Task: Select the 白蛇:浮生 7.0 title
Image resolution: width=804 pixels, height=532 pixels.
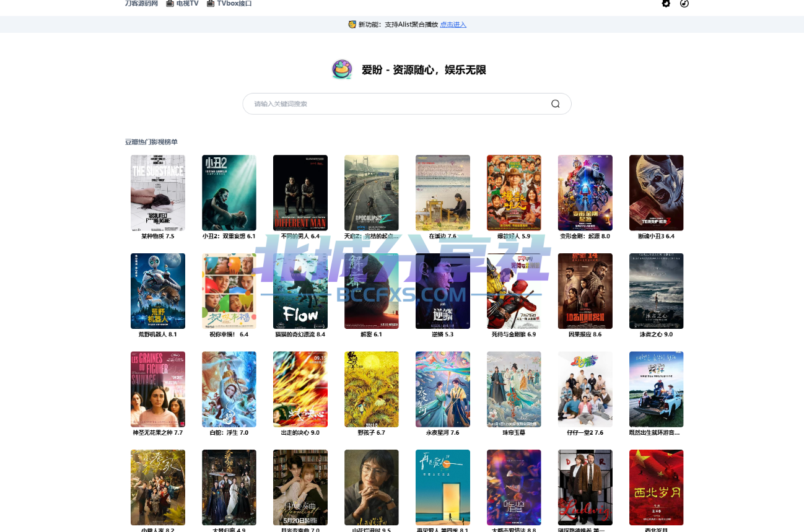Action: (x=229, y=433)
